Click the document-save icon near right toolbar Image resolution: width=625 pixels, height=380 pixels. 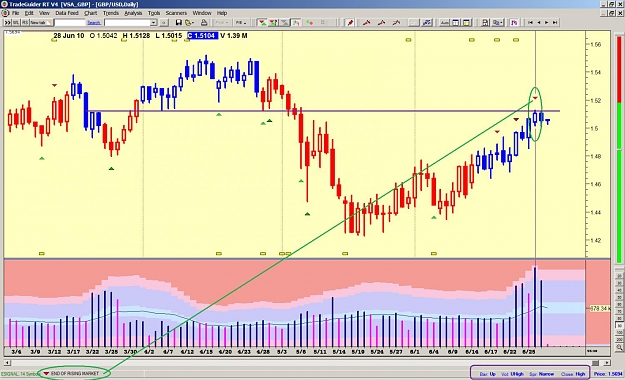coord(485,23)
